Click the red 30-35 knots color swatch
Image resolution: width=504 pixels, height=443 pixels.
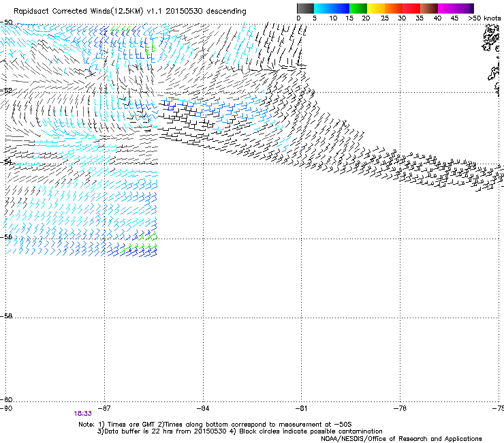[x=411, y=8]
